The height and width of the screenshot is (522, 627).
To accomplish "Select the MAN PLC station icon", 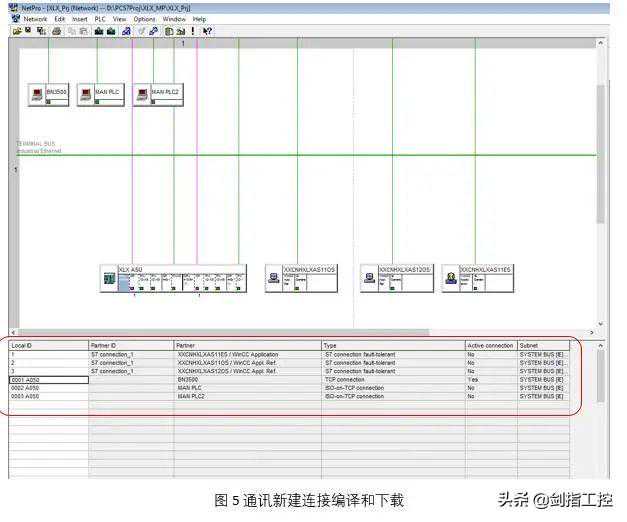I will point(101,94).
